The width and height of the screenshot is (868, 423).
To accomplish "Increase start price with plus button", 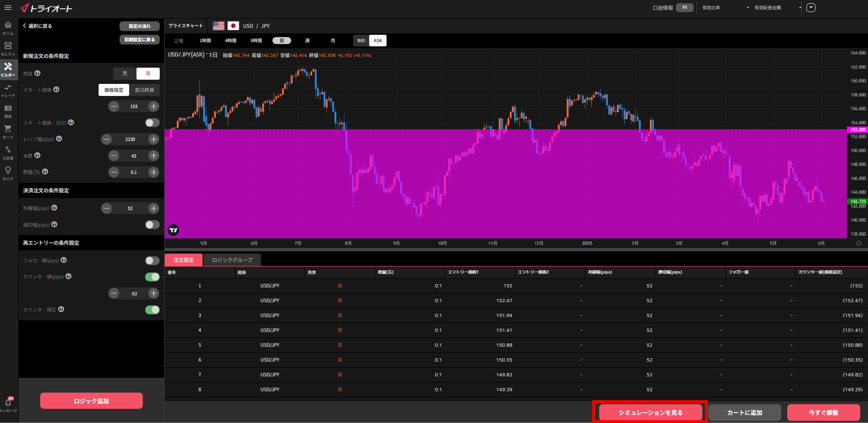I will click(154, 106).
